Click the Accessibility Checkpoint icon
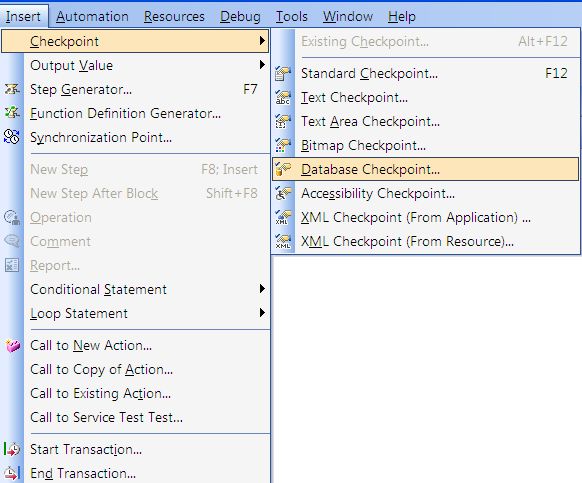 click(x=283, y=193)
